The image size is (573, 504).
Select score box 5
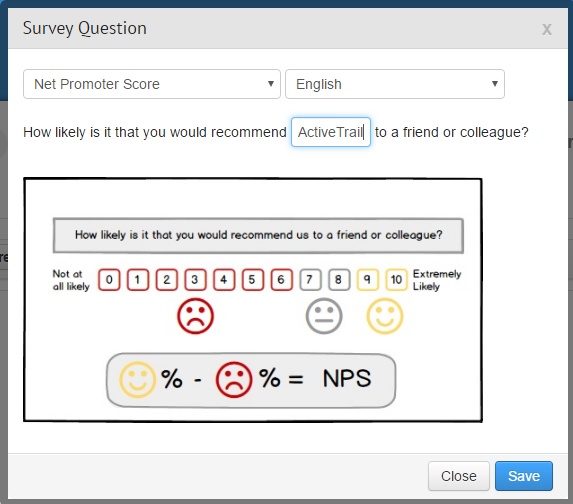pyautogui.click(x=253, y=280)
